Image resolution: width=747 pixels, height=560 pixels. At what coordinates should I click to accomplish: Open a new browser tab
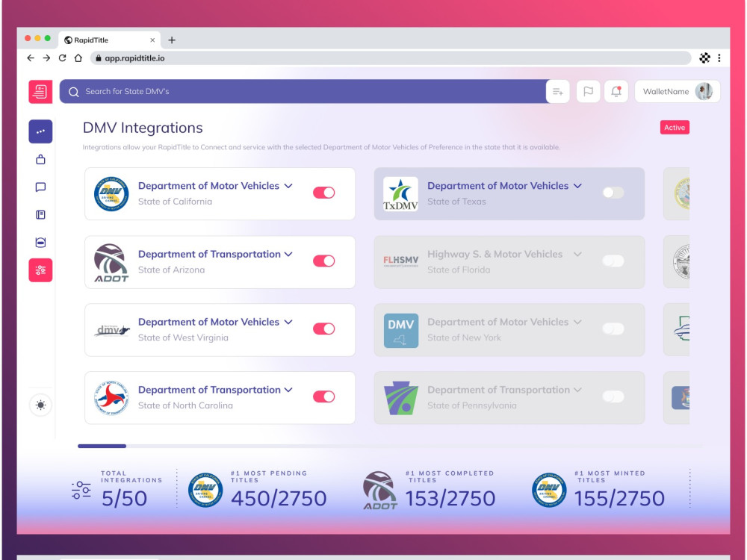pyautogui.click(x=172, y=40)
